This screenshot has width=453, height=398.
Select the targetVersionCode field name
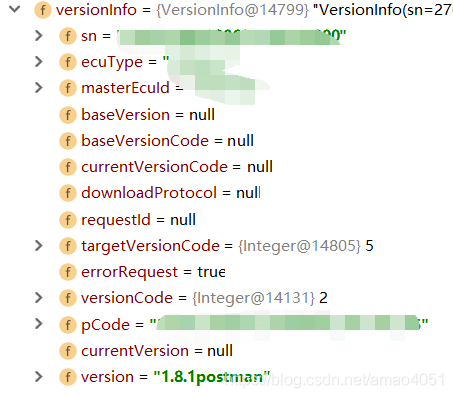point(150,247)
